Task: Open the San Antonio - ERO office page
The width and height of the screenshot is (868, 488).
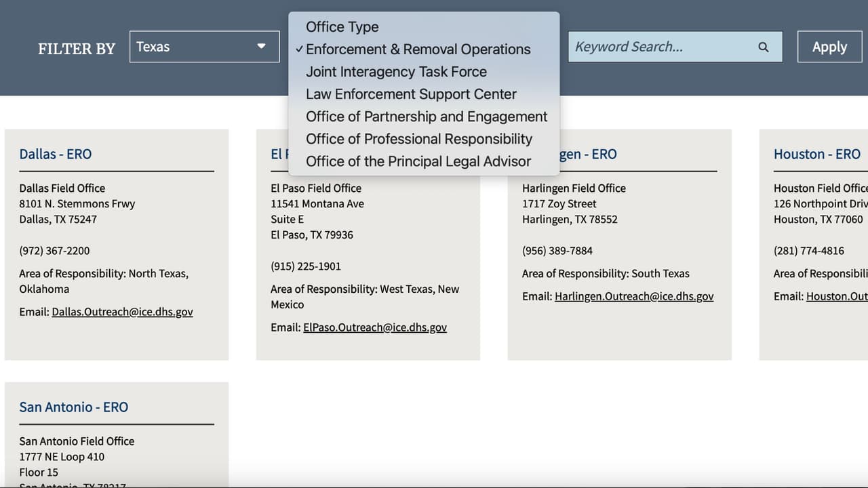Action: pos(74,407)
